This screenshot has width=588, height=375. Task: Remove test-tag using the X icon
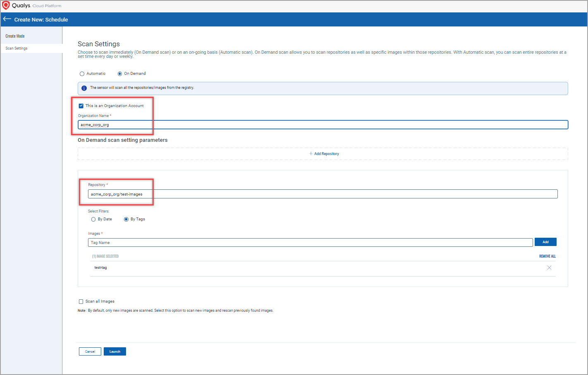click(549, 268)
